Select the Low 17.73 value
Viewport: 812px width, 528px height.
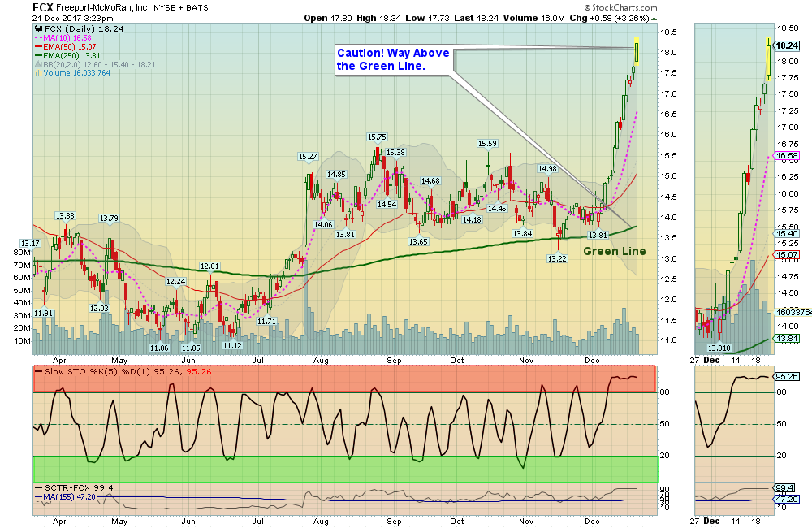point(427,18)
